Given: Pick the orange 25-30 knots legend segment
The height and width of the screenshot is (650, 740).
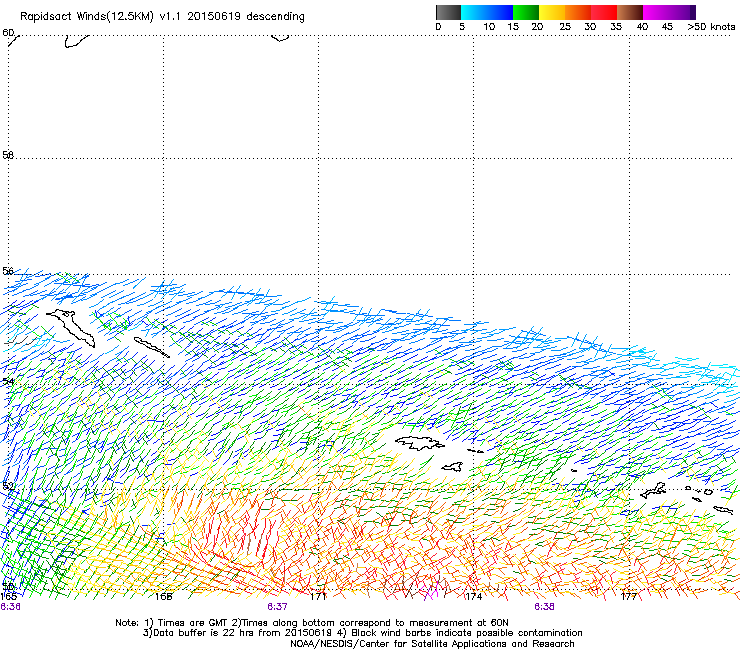Looking at the screenshot, I should point(578,12).
